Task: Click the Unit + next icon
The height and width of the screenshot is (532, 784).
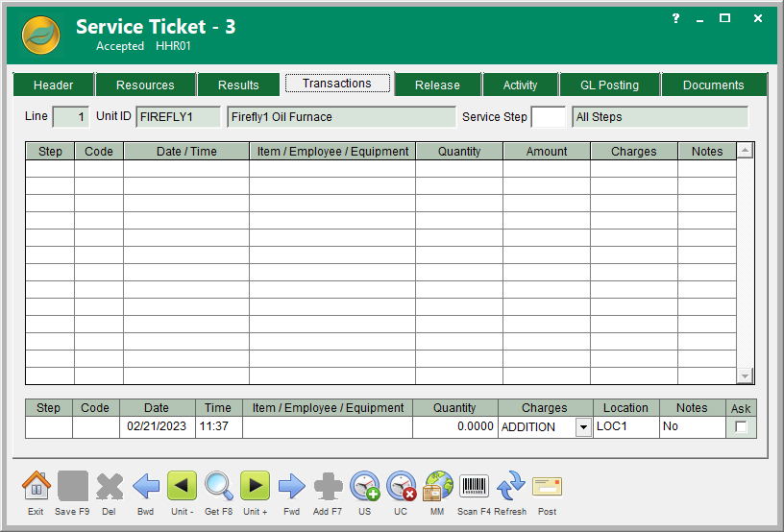Action: 255,486
